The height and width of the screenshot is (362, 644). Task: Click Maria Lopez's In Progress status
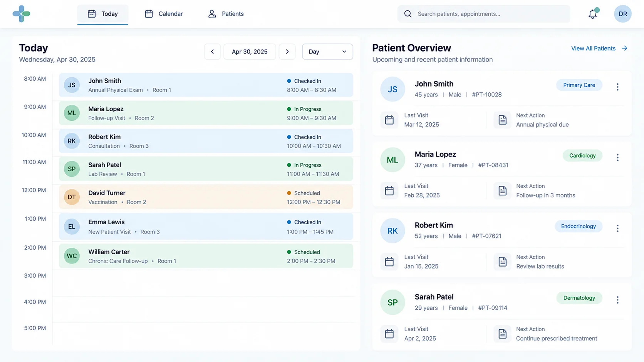[x=304, y=109]
